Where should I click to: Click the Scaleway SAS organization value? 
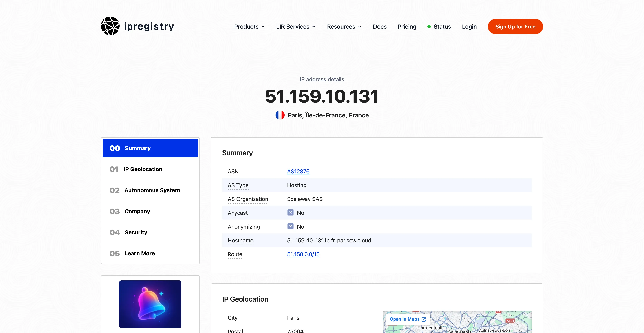click(305, 199)
